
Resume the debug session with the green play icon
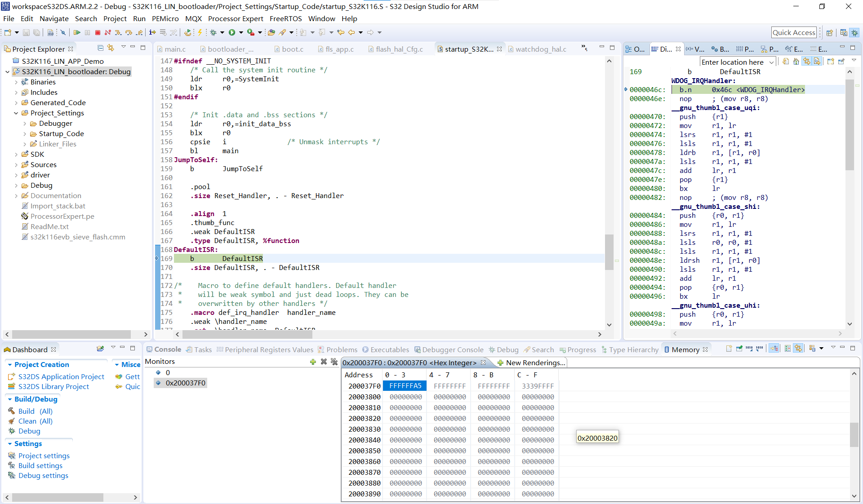pos(77,32)
